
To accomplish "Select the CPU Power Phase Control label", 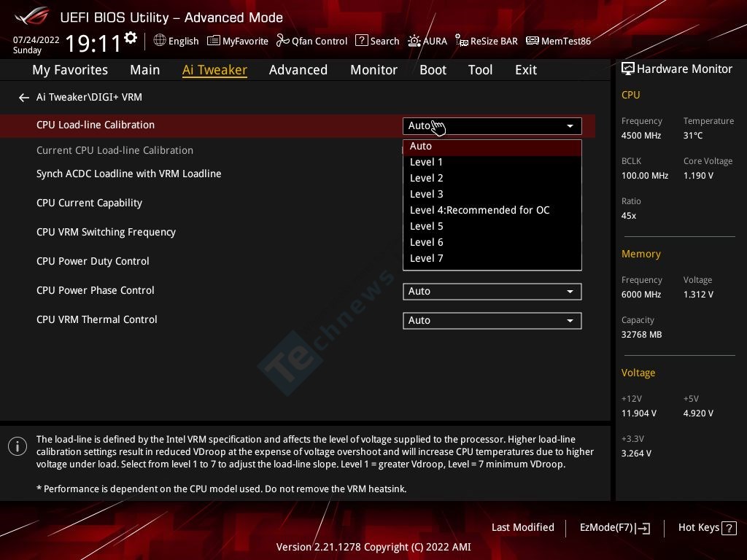I will (x=96, y=290).
